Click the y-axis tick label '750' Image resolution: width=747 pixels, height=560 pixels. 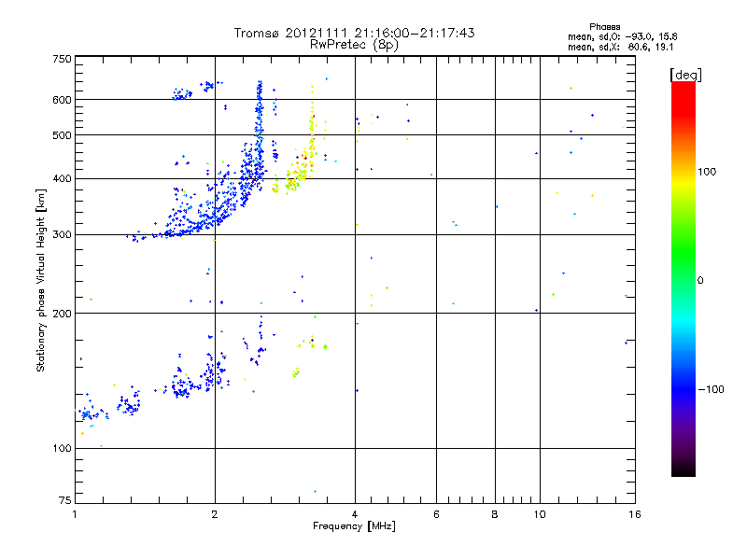point(62,59)
